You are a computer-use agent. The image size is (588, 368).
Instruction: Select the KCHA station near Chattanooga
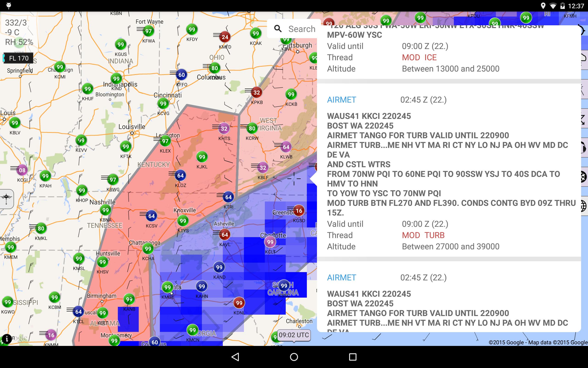148,249
